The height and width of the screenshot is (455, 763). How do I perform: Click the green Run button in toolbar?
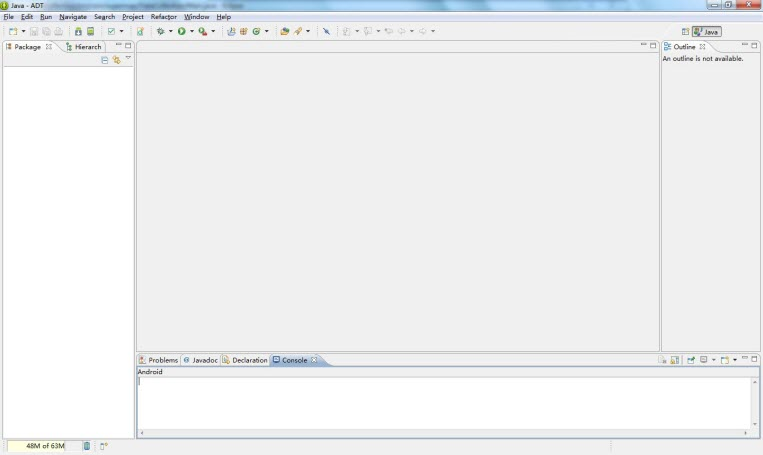[182, 31]
